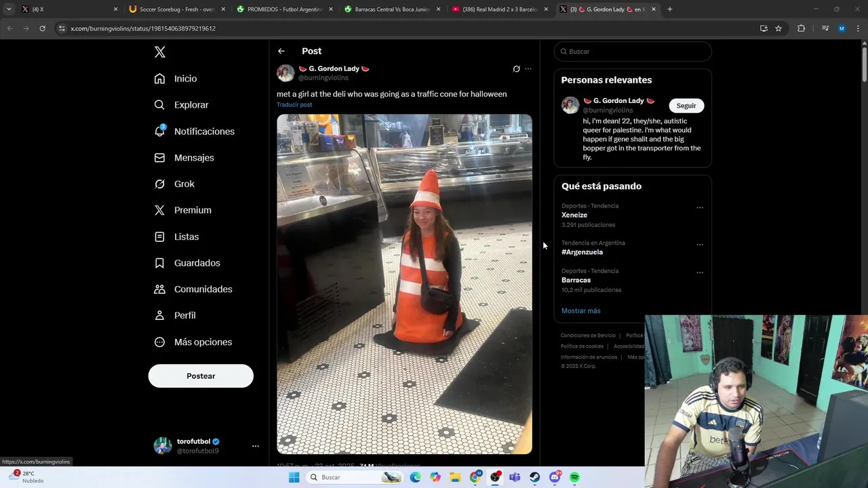
Task: Open the media control icon
Action: pyautogui.click(x=825, y=28)
